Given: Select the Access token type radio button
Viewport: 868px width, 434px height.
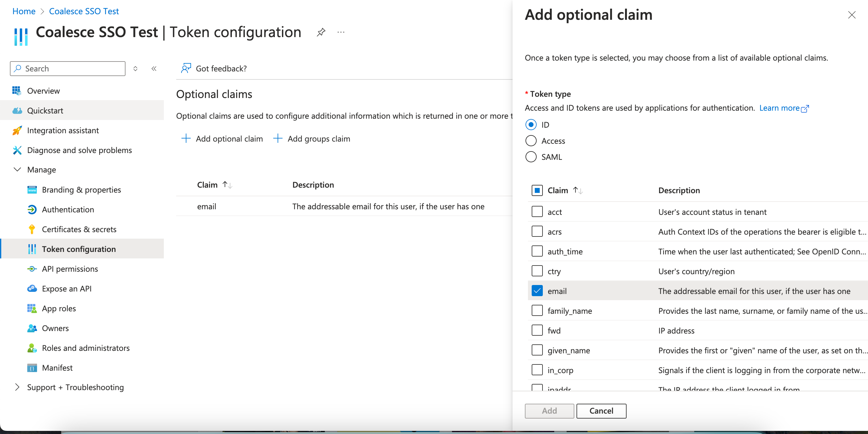Looking at the screenshot, I should 530,141.
